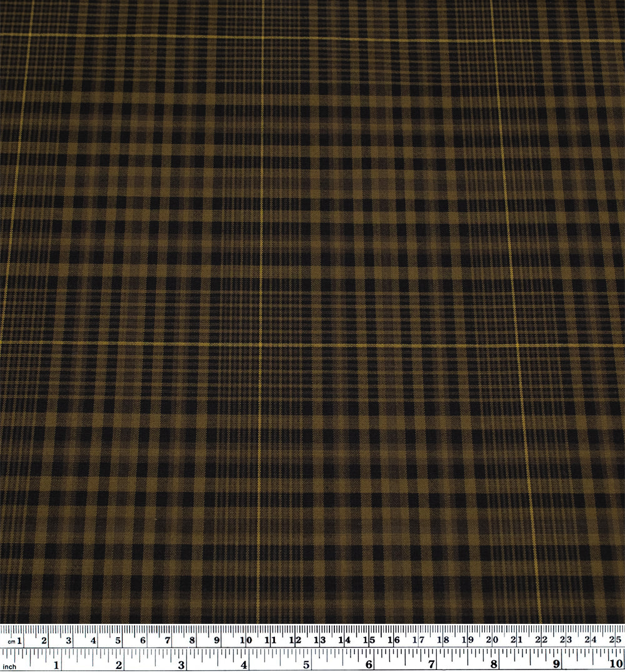Click the 1 inch mark on ruler

point(57,665)
